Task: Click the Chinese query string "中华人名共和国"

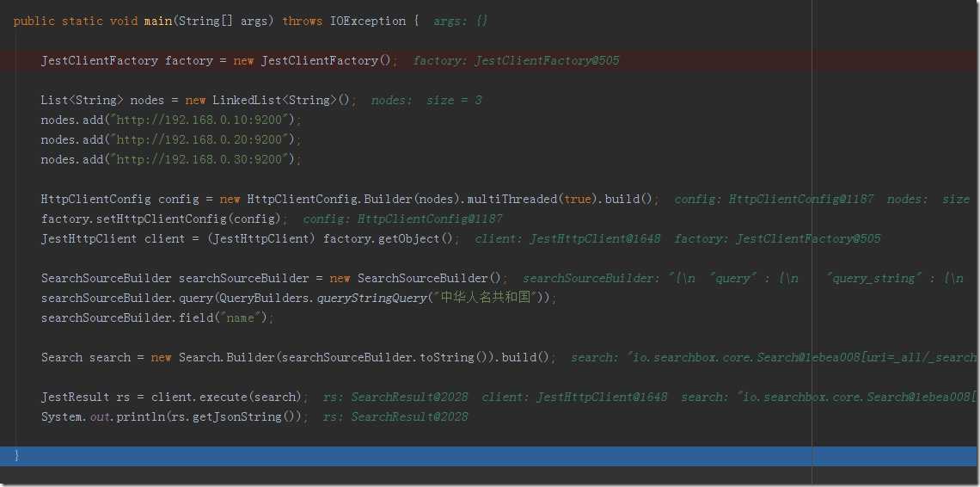Action: (x=487, y=298)
